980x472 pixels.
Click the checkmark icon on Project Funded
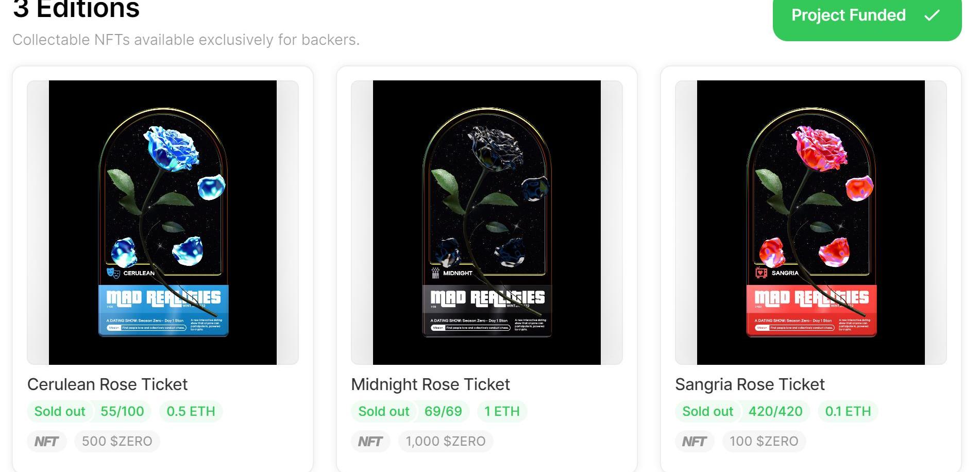pos(932,15)
